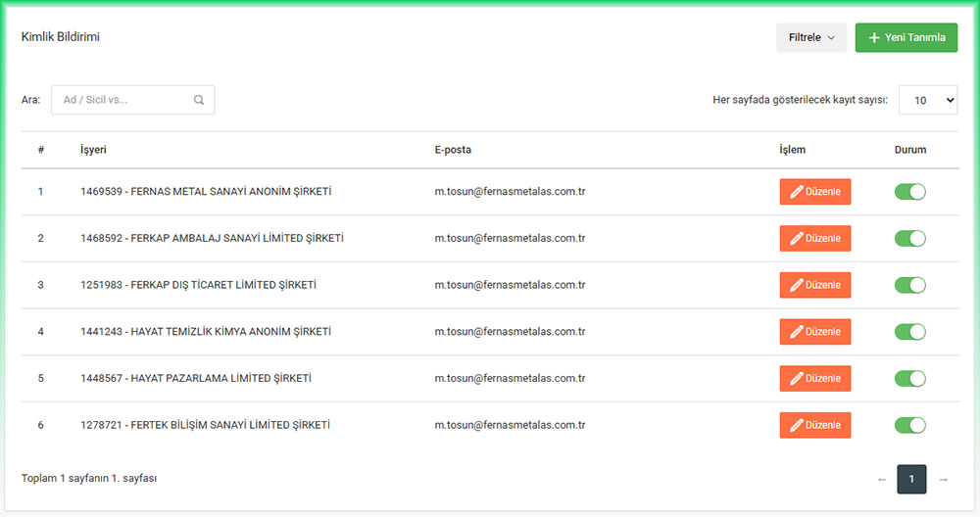Go to next page arrow
This screenshot has height=517, width=980.
[943, 479]
